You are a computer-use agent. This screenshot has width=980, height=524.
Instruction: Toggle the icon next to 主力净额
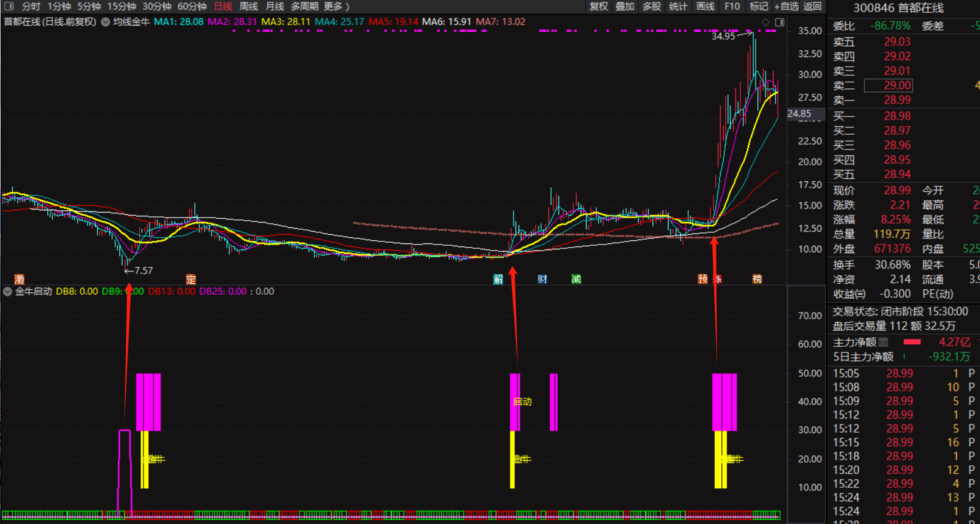click(883, 342)
